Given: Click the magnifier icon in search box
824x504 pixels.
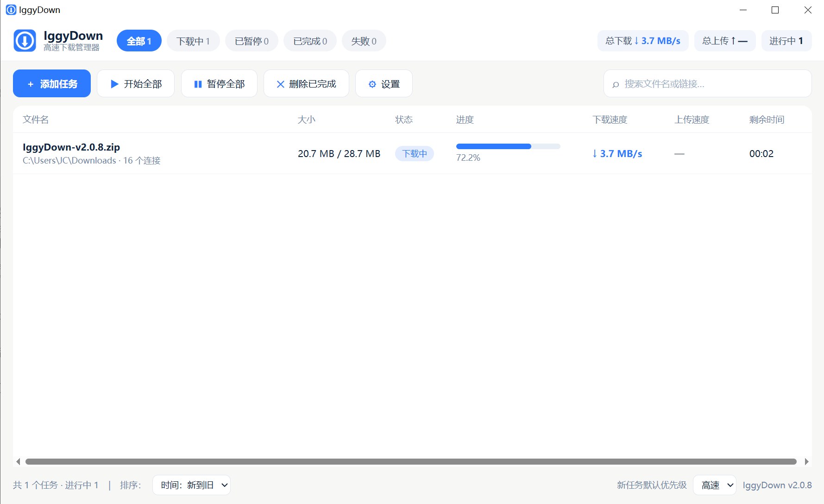Looking at the screenshot, I should tap(616, 84).
